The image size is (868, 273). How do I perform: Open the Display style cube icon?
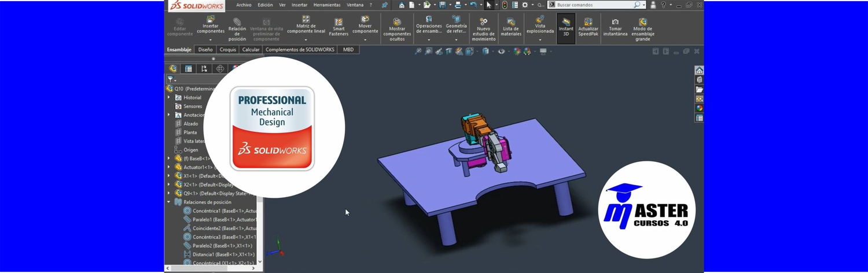pos(485,51)
